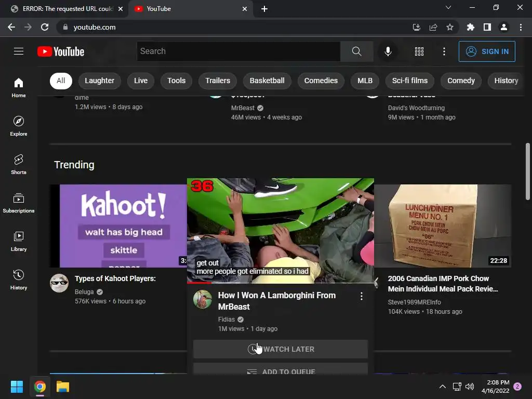Image resolution: width=532 pixels, height=399 pixels.
Task: Select the Live filter chip
Action: pyautogui.click(x=140, y=81)
